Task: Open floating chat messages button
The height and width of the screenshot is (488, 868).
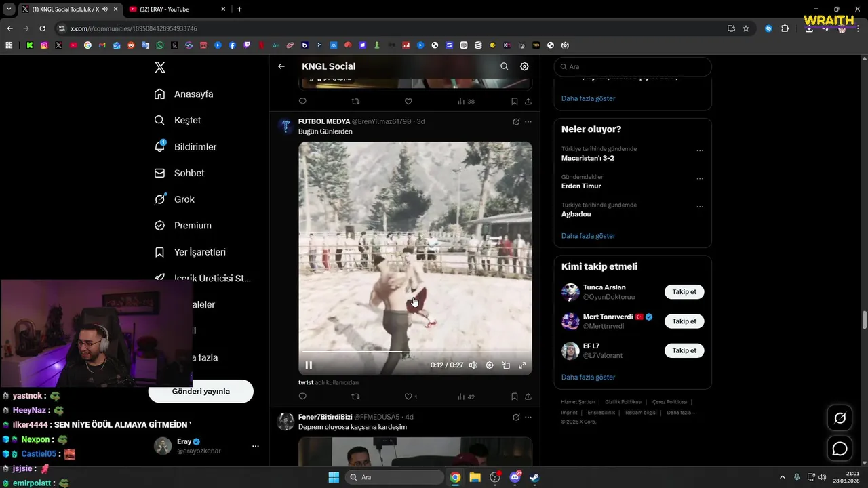Action: pyautogui.click(x=840, y=449)
